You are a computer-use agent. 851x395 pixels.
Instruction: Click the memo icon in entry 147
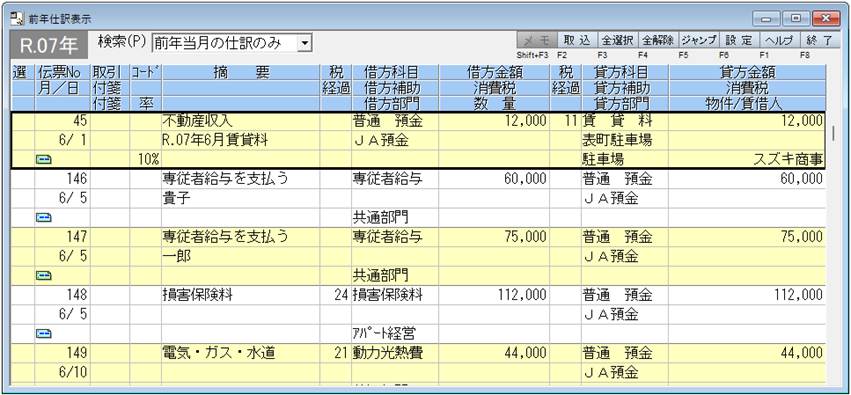coord(43,276)
